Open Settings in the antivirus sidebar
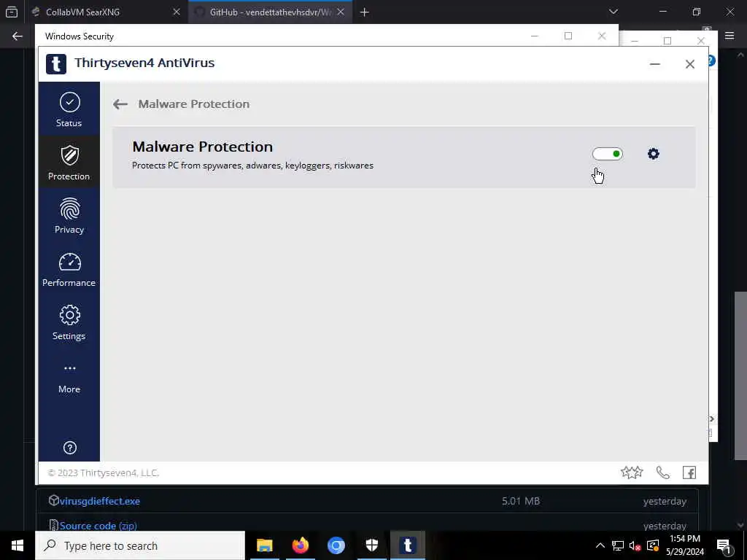Viewport: 747px width, 560px height. (69, 323)
